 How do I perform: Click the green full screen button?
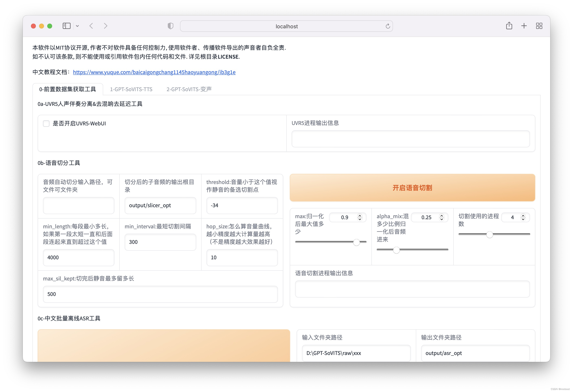pyautogui.click(x=50, y=26)
